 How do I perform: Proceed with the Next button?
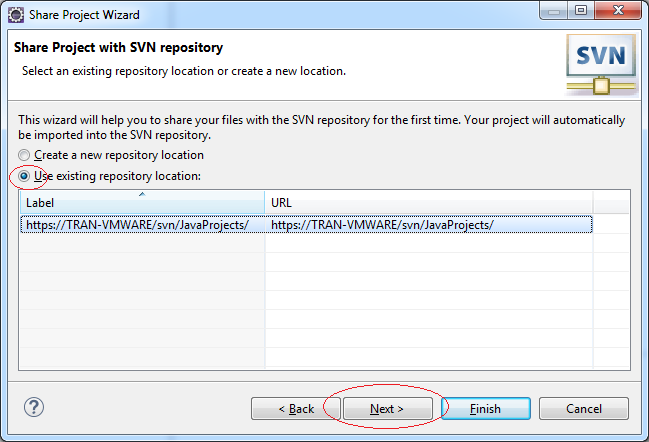[388, 409]
